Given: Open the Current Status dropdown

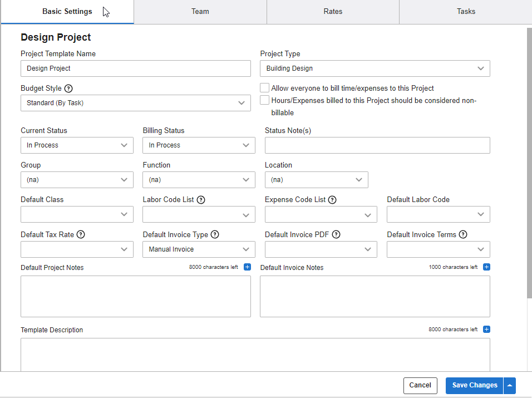Looking at the screenshot, I should pyautogui.click(x=77, y=145).
